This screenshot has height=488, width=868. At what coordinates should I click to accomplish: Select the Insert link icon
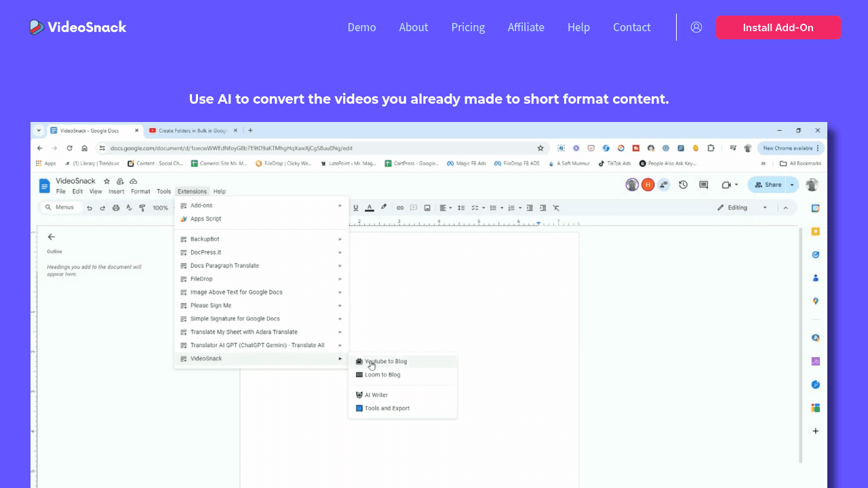pos(400,207)
